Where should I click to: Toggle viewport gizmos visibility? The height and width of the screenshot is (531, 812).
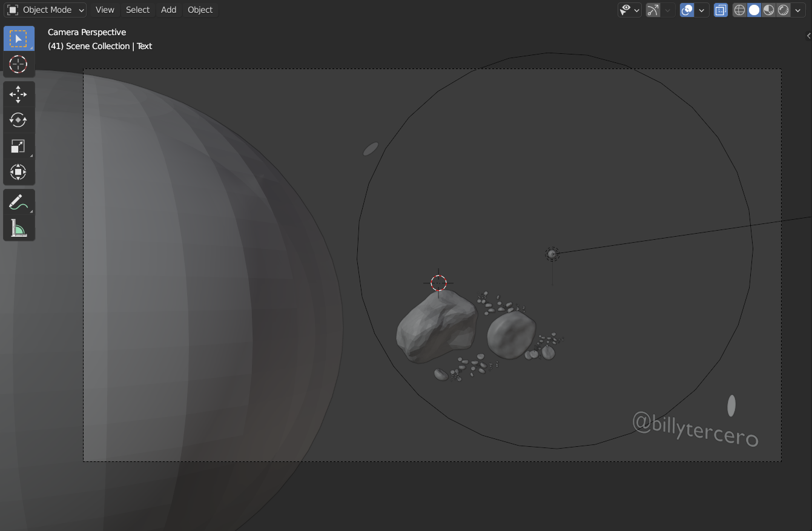point(653,10)
